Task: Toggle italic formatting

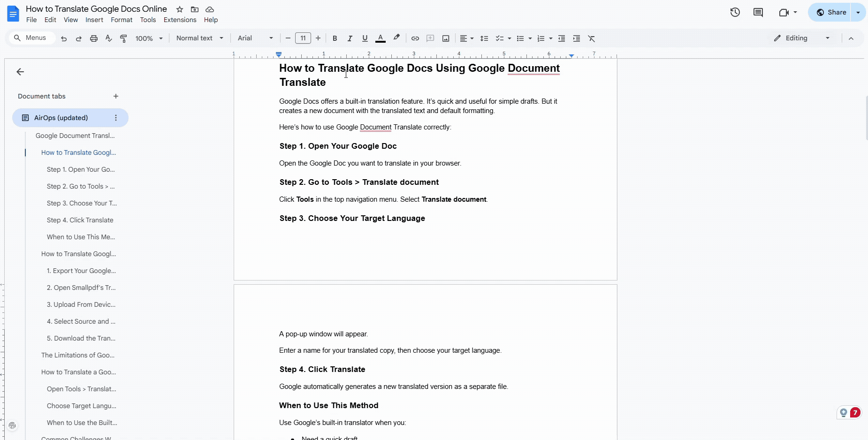Action: [x=350, y=38]
